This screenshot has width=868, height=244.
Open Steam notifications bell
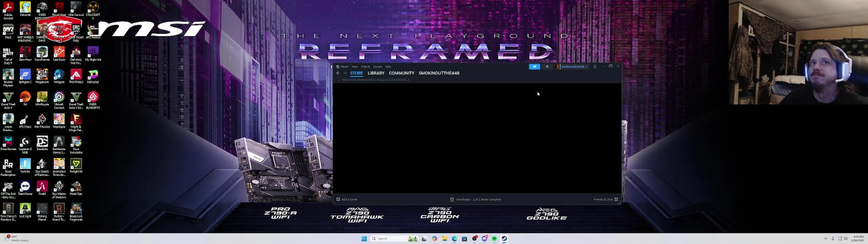(547, 67)
